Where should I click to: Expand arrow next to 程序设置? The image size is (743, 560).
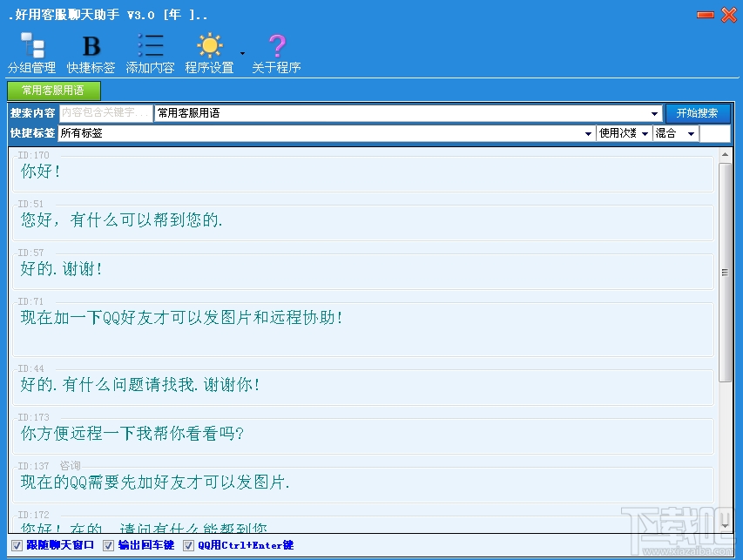243,53
